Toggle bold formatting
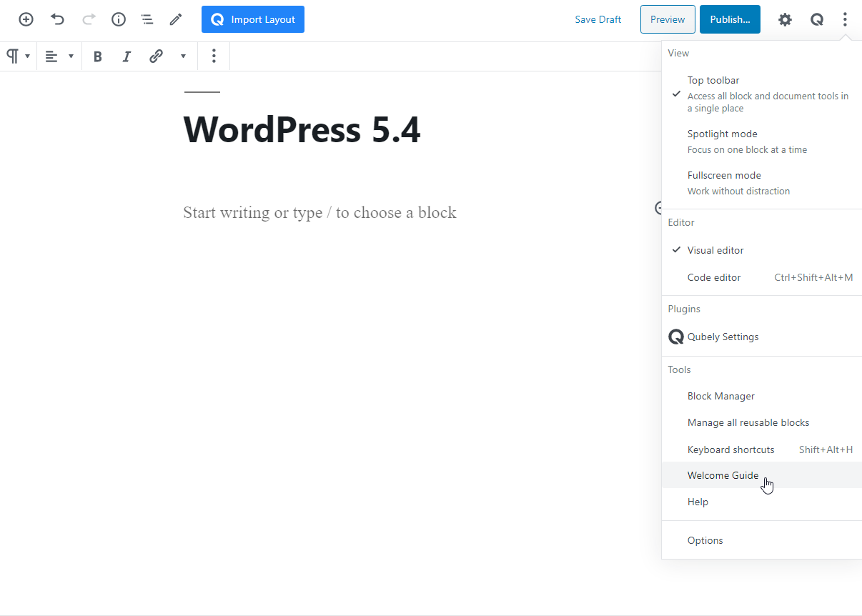The width and height of the screenshot is (862, 616). tap(98, 56)
